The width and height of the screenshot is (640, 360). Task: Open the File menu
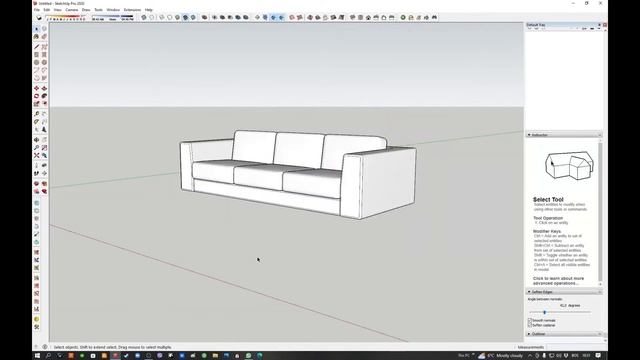37,10
